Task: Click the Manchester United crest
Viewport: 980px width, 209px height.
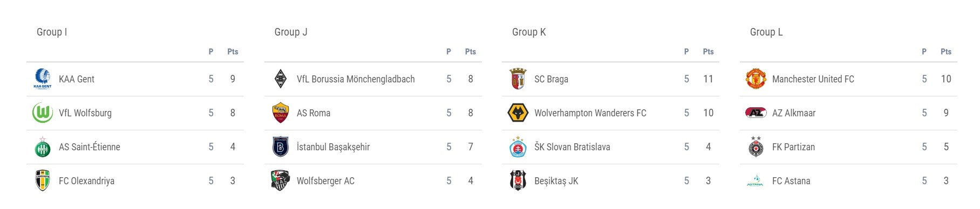Action: [x=756, y=79]
